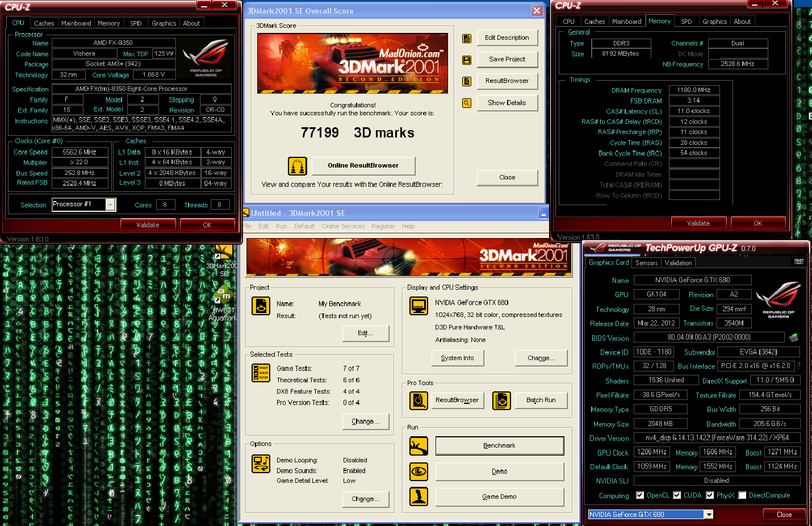Click the GPU-Z screenshot camera icon
The width and height of the screenshot is (812, 526).
(798, 262)
